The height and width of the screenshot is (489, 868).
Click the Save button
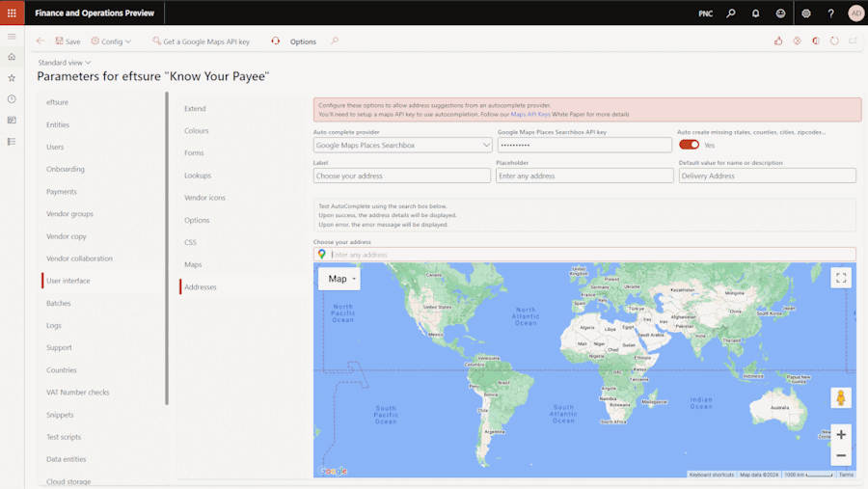(68, 41)
